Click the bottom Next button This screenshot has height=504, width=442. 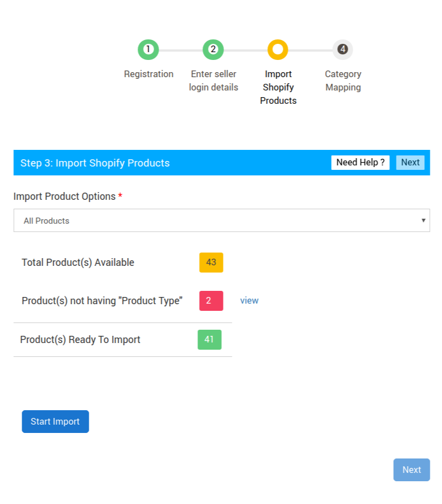pos(411,470)
